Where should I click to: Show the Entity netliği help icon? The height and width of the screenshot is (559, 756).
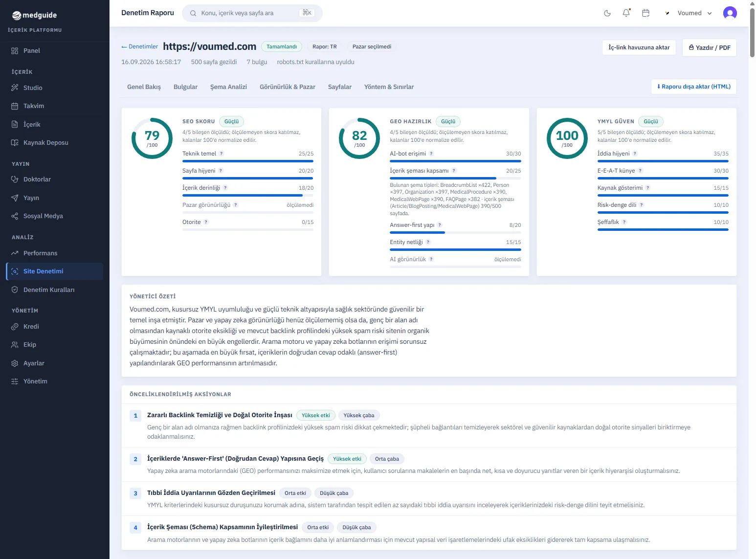coord(428,242)
